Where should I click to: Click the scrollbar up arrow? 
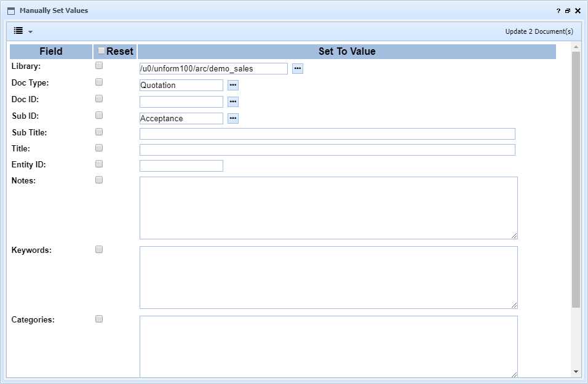tap(576, 47)
